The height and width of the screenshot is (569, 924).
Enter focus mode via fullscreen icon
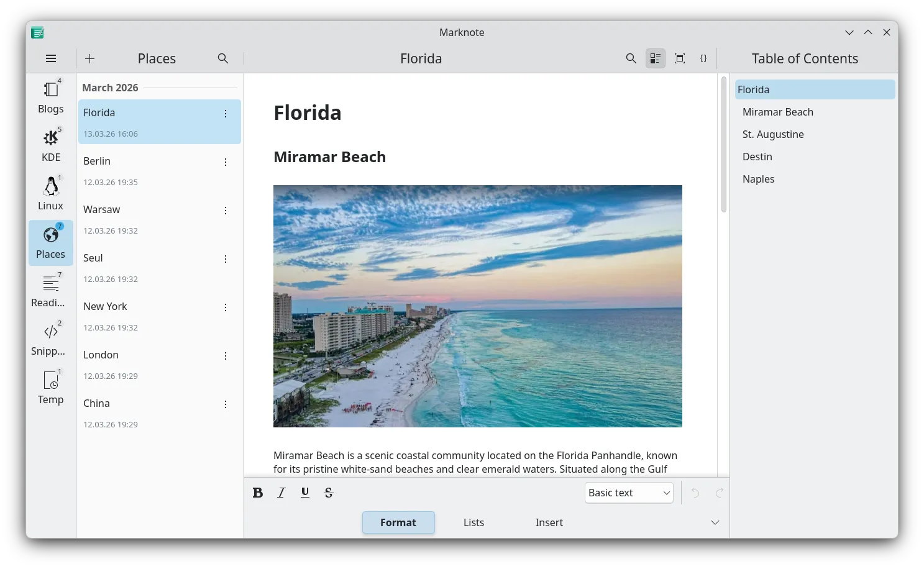[x=680, y=58]
